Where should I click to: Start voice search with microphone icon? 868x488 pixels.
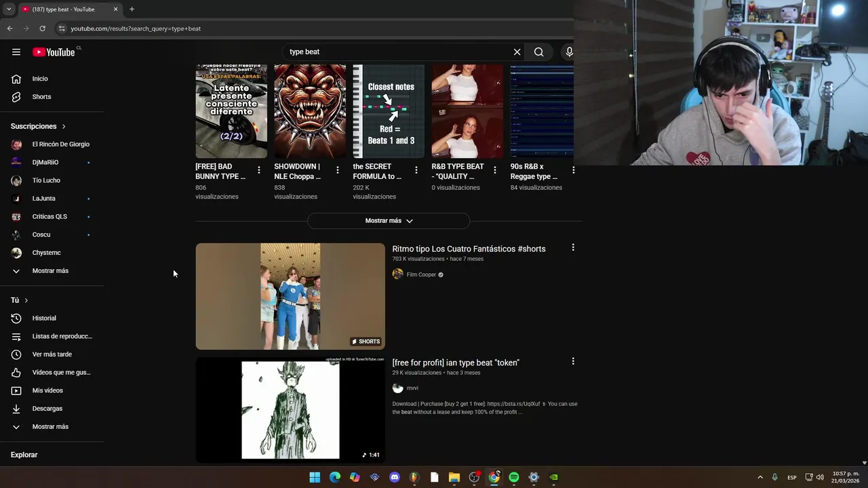point(569,52)
